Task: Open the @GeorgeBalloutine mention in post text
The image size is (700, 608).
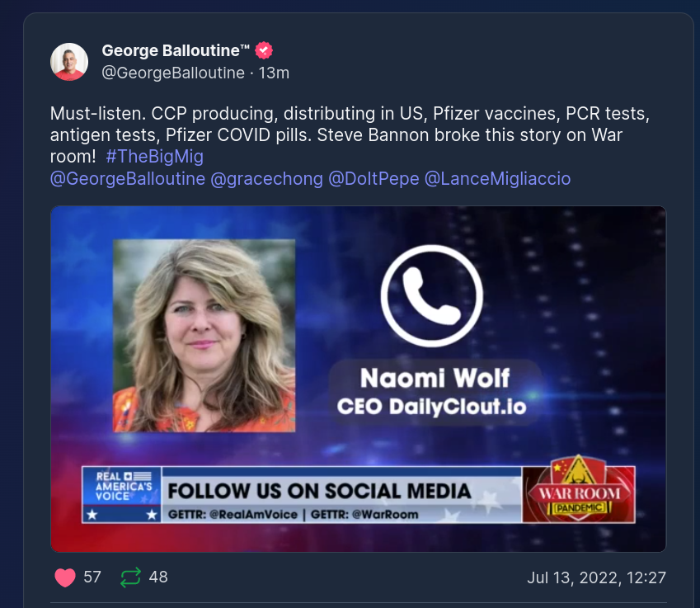Action: [x=128, y=179]
